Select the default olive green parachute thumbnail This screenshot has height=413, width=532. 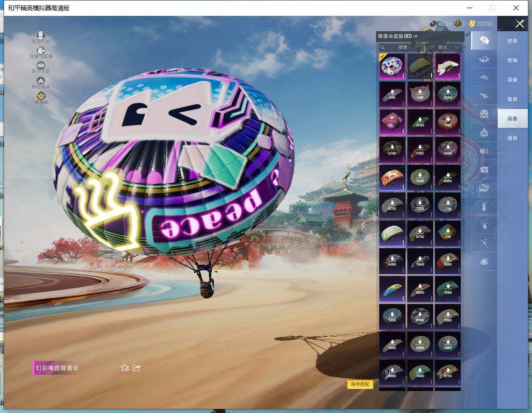[419, 66]
